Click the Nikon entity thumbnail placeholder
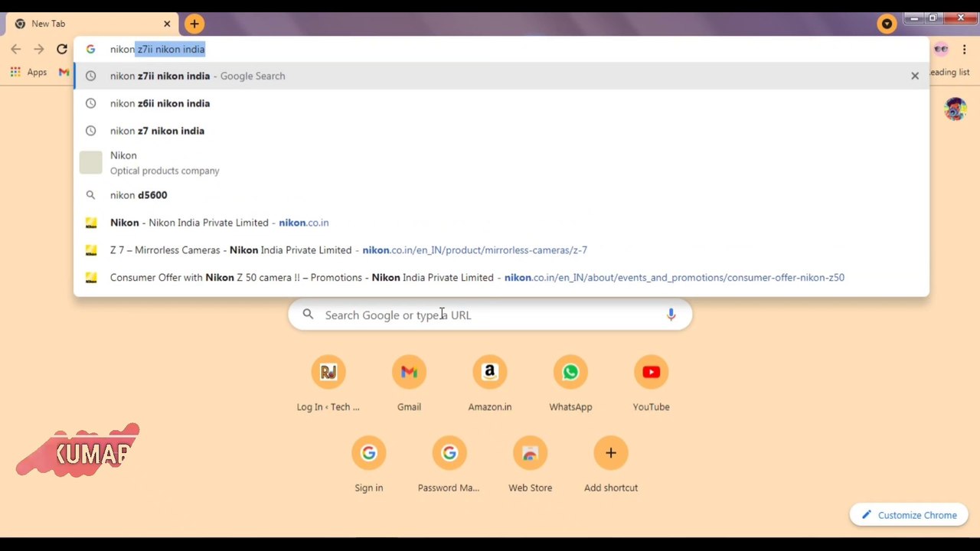The image size is (980, 551). pos(90,162)
